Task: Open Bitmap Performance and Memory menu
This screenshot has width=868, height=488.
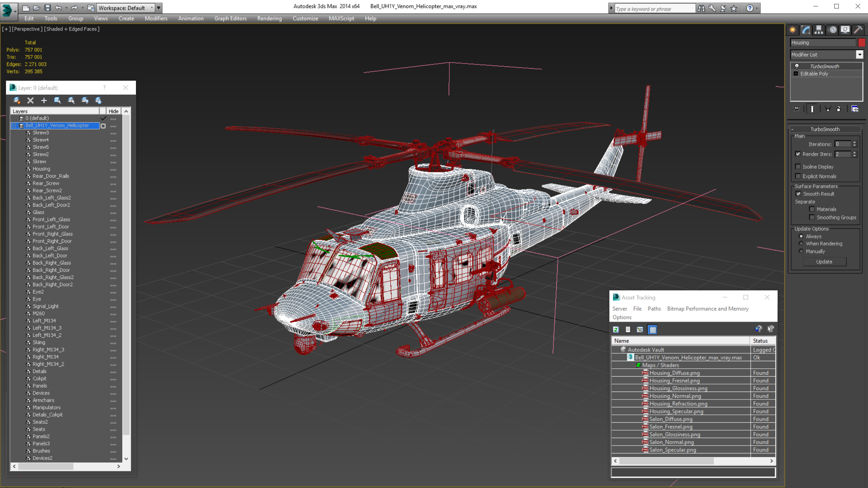Action: click(x=708, y=308)
